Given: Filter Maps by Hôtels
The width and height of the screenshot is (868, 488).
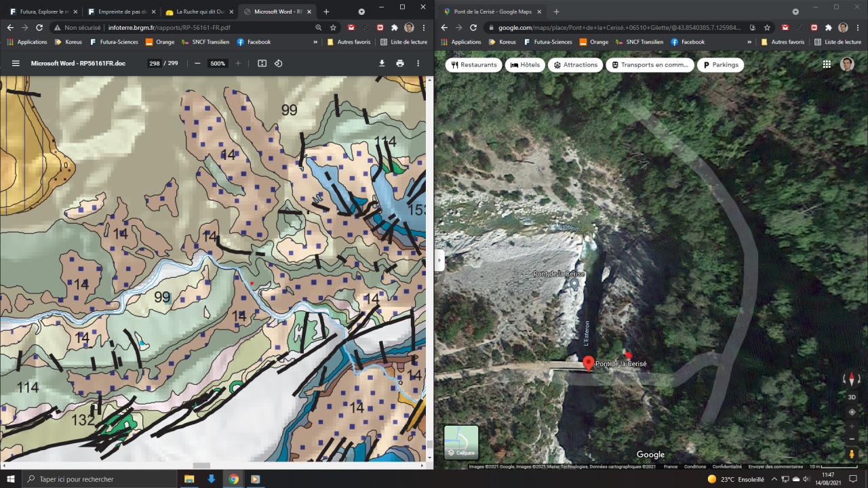Looking at the screenshot, I should click(525, 65).
